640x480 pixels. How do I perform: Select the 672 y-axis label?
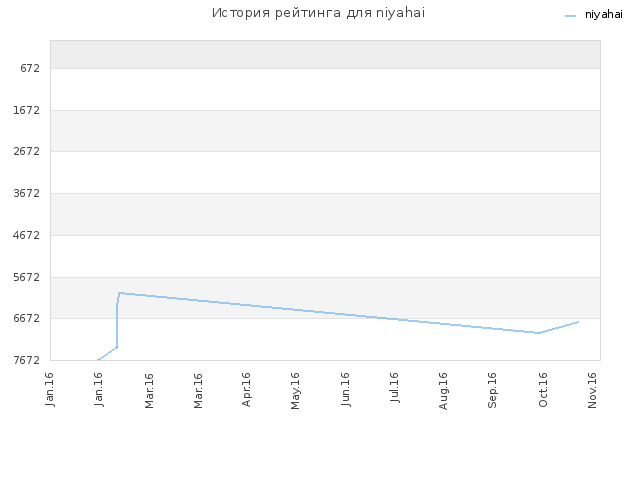click(30, 68)
